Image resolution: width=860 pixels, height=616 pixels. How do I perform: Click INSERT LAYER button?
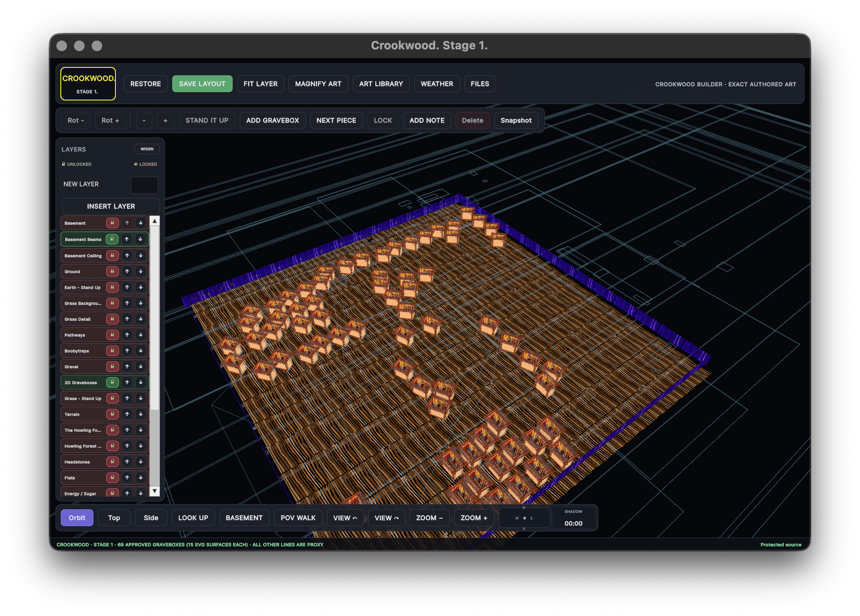click(111, 206)
